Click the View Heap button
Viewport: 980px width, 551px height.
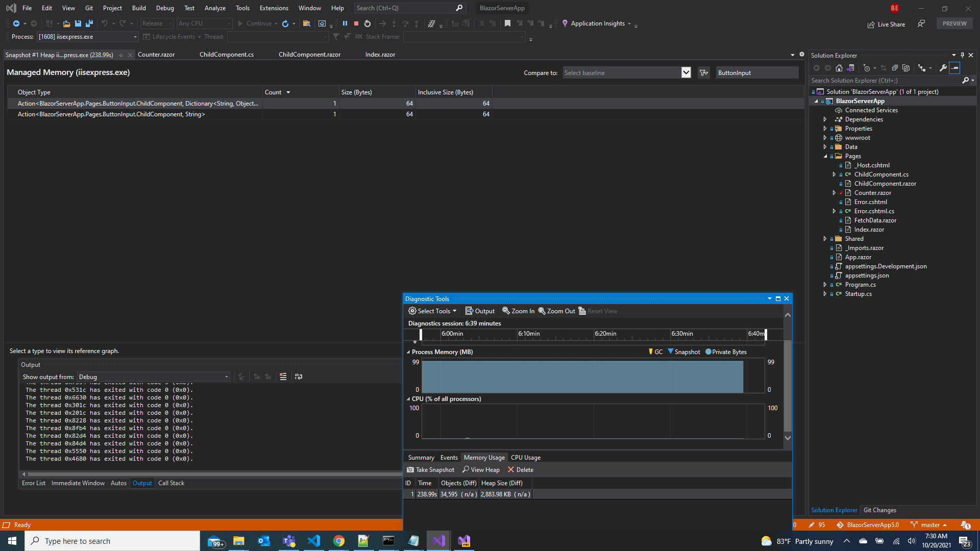pos(480,469)
